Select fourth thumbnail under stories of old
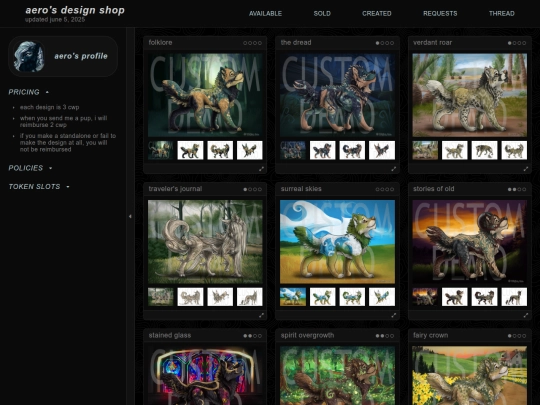This screenshot has height=405, width=540. 514,297
